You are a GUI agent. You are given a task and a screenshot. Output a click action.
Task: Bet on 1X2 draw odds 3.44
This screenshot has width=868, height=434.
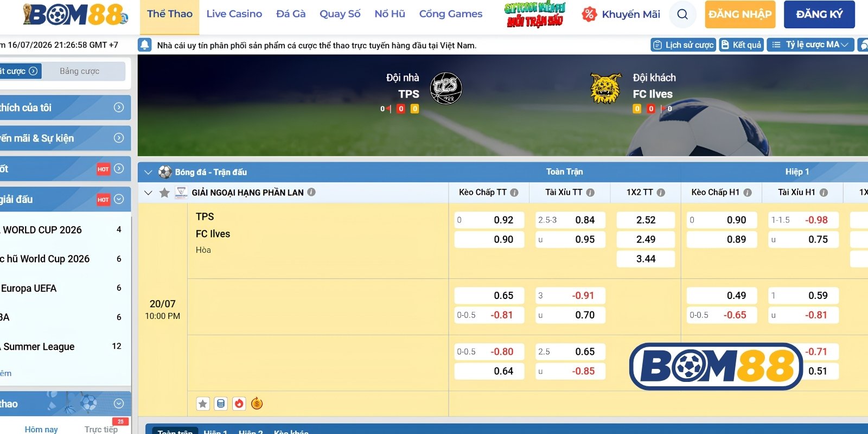(646, 259)
